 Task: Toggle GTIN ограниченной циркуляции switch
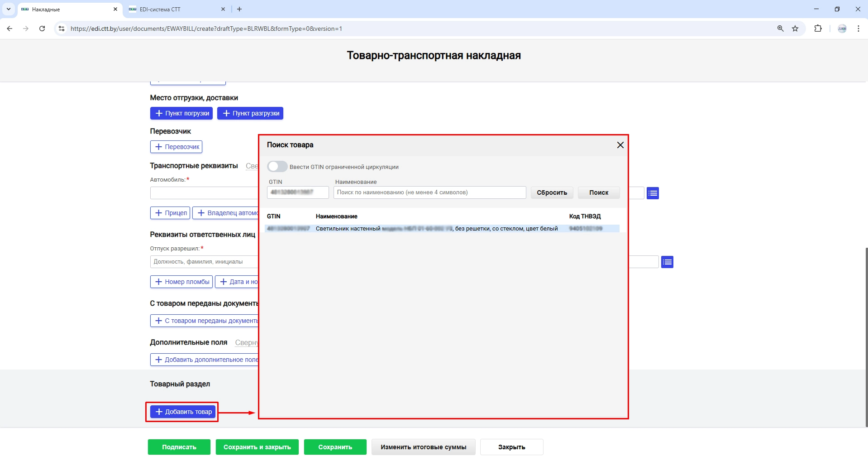(277, 167)
